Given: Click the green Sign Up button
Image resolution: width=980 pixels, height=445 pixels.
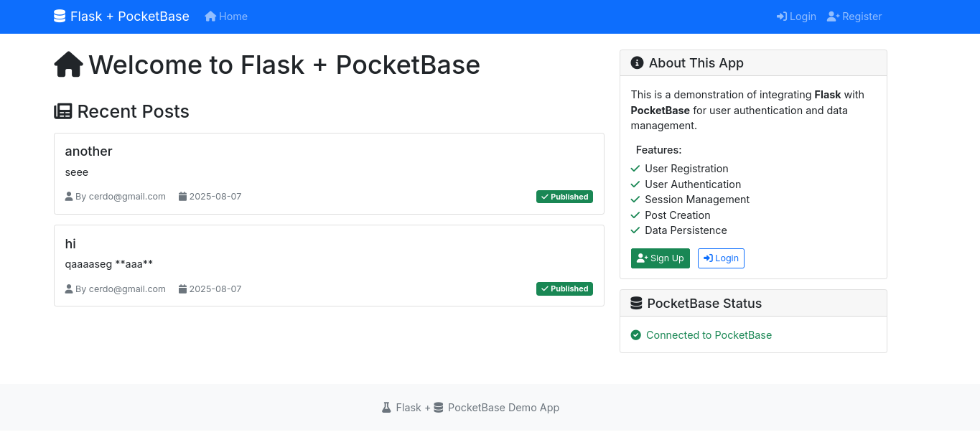Looking at the screenshot, I should [661, 258].
